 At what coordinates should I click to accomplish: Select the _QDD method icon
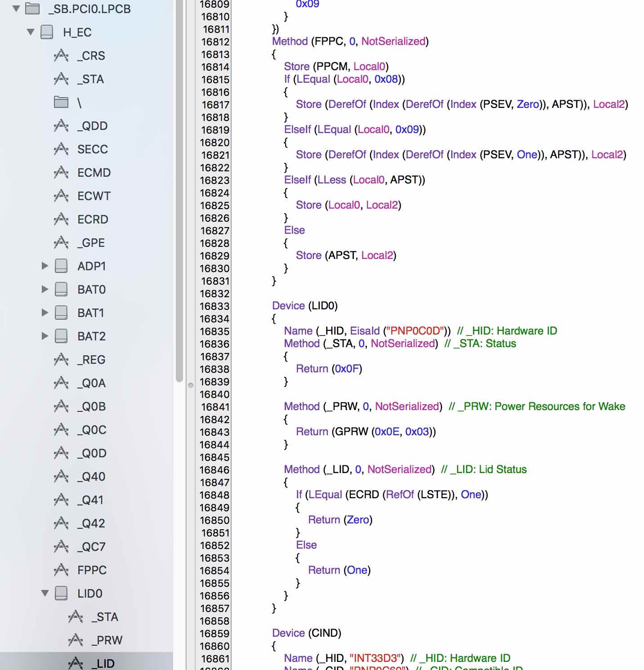click(61, 126)
